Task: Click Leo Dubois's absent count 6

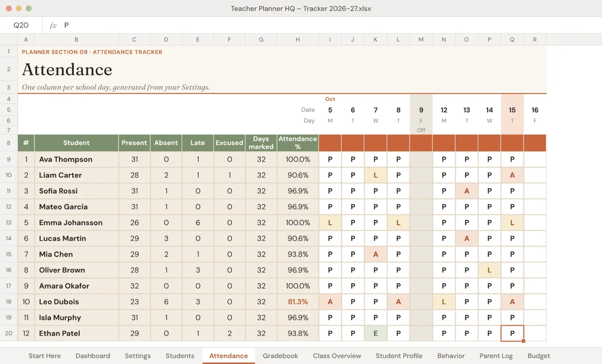Action: coord(166,301)
